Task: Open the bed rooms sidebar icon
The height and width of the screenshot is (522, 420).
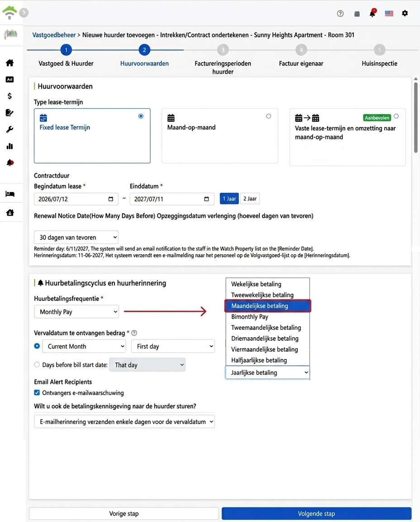Action: pos(10,194)
